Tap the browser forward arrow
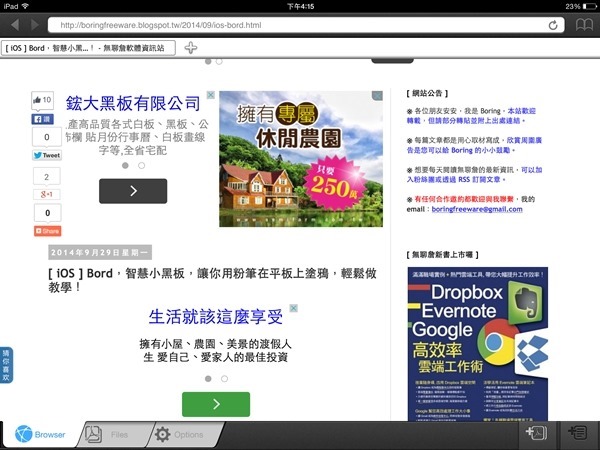The image size is (600, 450). (x=35, y=25)
